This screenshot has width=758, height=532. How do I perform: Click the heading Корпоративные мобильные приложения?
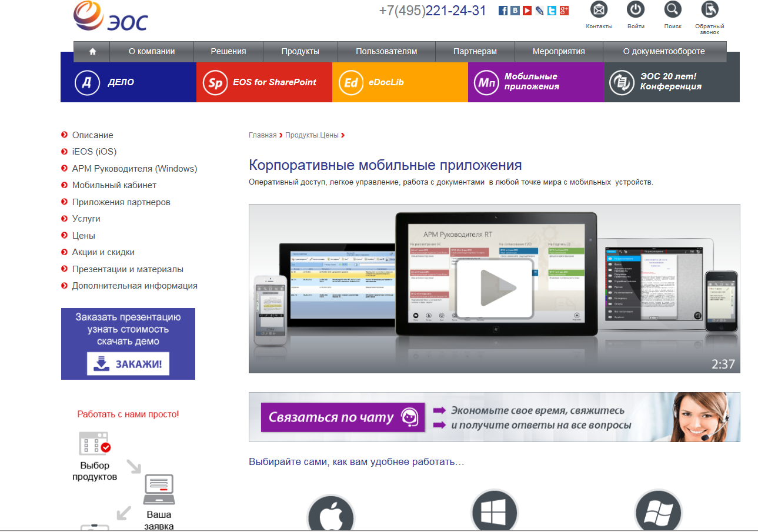[x=385, y=165]
